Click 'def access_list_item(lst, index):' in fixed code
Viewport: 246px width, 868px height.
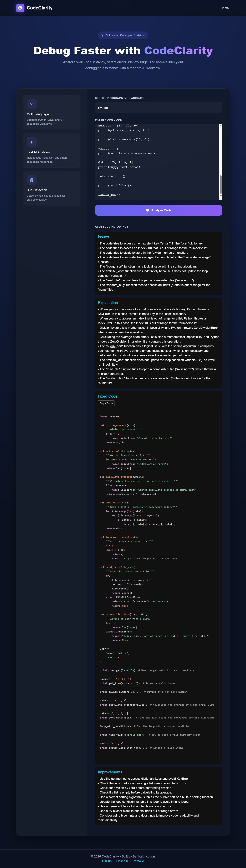[x=124, y=614]
